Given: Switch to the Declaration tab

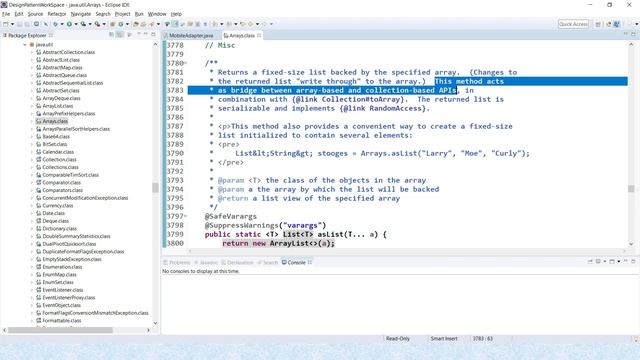Looking at the screenshot, I should pos(238,262).
